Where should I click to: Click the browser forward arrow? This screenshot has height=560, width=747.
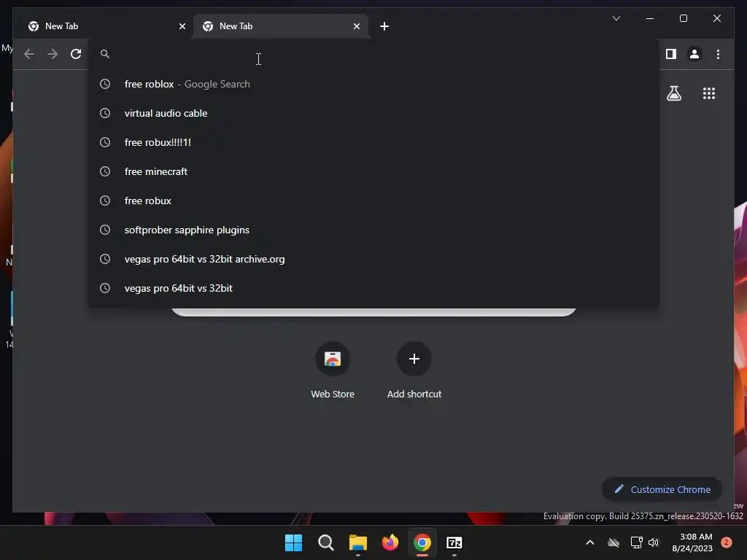53,54
